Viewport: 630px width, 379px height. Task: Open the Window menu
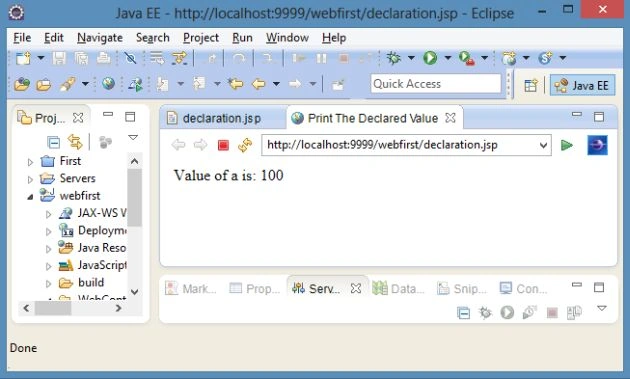287,38
